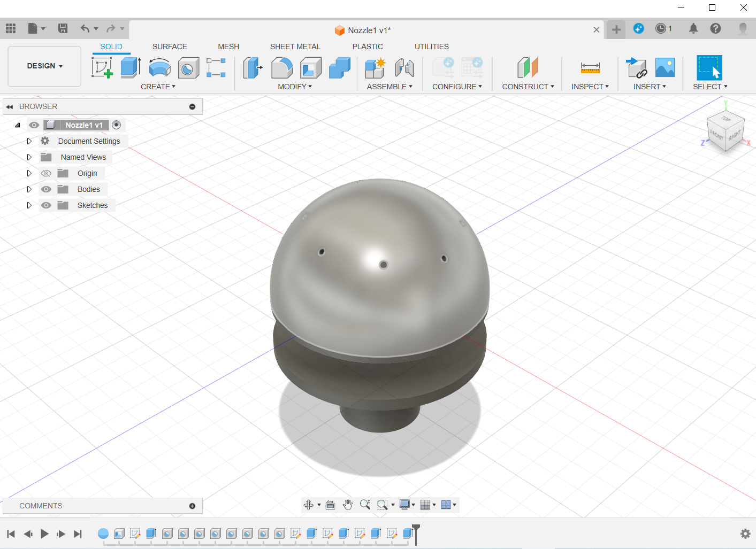This screenshot has width=756, height=549.
Task: Expand the Document Settings node
Action: point(29,141)
